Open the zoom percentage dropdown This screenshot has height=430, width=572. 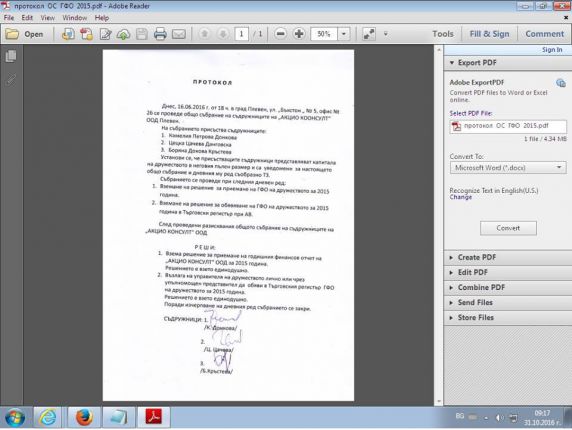344,34
